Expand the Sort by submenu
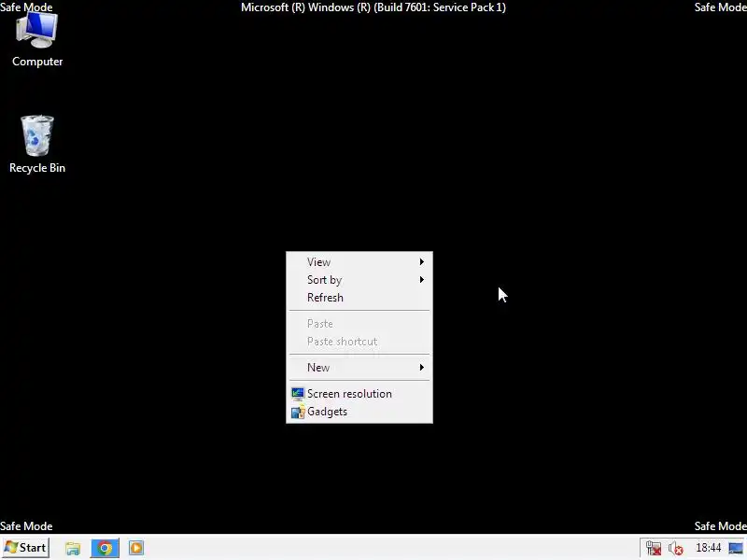Image resolution: width=747 pixels, height=560 pixels. (359, 279)
